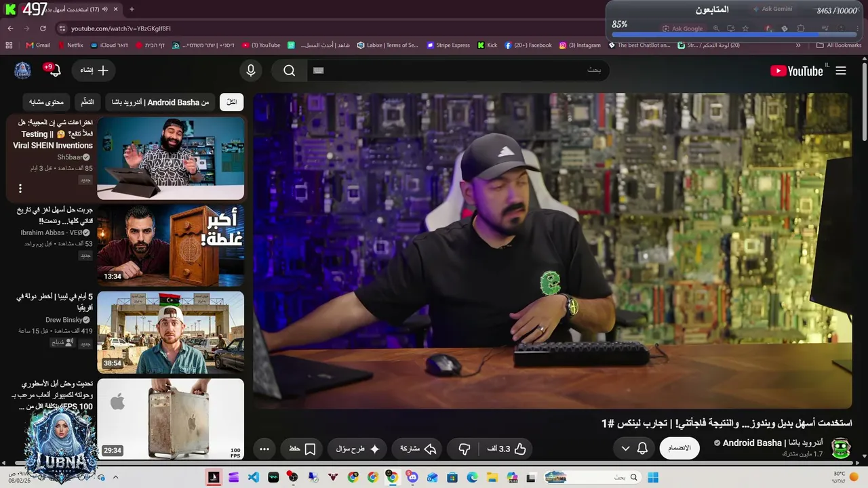
Task: Open the Kick bookmark
Action: click(x=488, y=45)
